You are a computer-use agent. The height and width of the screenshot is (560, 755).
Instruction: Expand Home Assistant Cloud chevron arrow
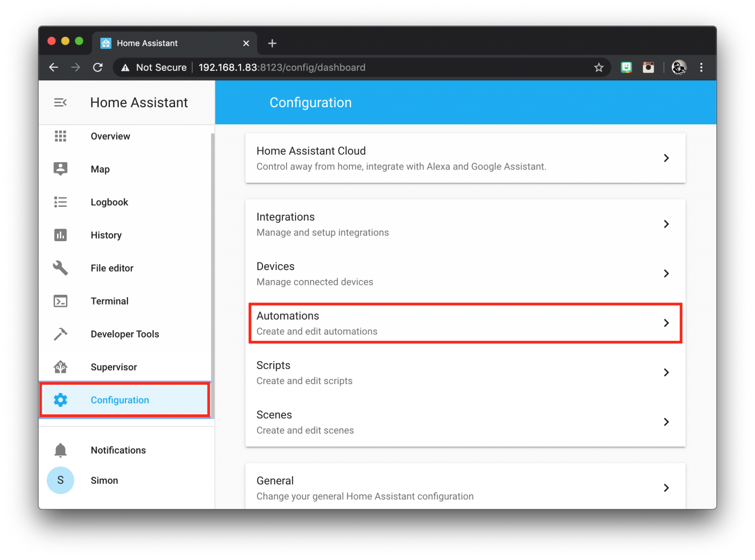pos(666,158)
